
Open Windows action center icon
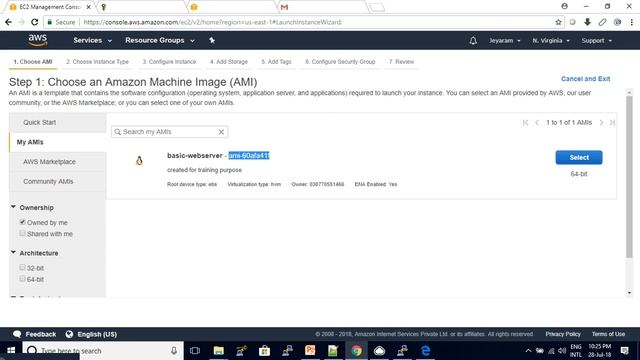tap(624, 351)
